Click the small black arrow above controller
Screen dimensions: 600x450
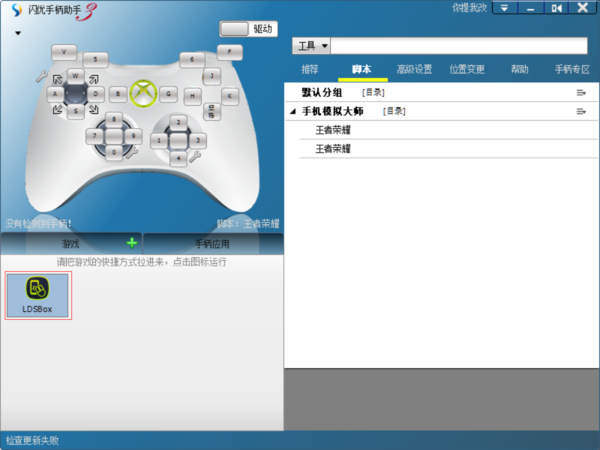[x=18, y=33]
